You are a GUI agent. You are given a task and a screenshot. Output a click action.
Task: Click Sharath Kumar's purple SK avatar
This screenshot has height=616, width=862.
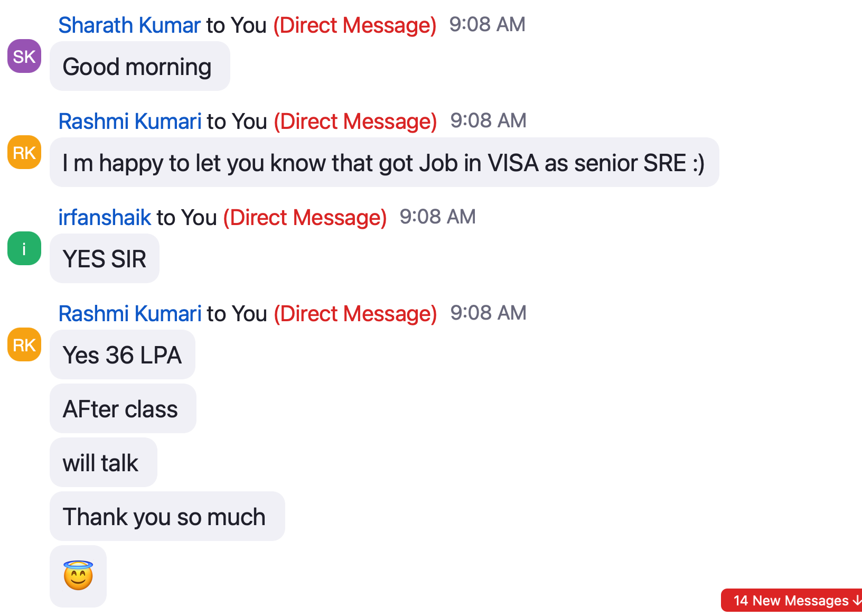24,56
